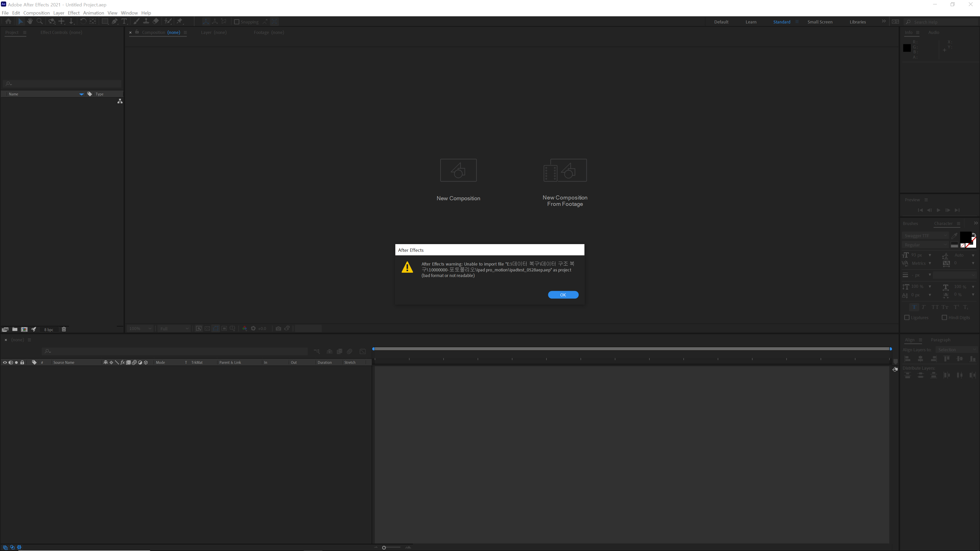Click the New Composition icon

(458, 170)
